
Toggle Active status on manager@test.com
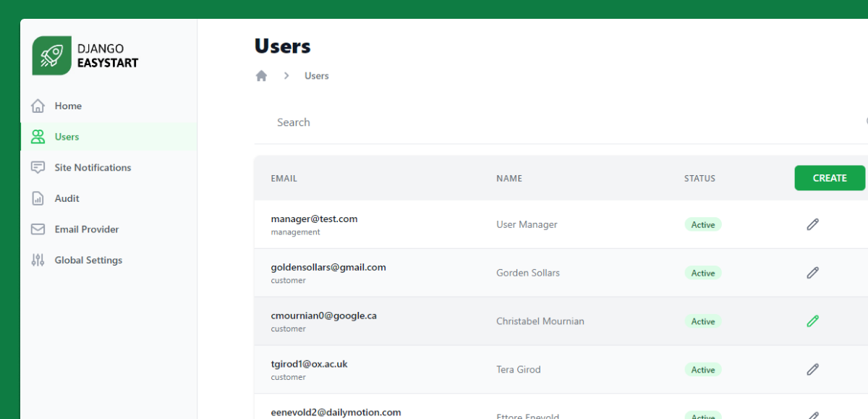[x=702, y=224]
